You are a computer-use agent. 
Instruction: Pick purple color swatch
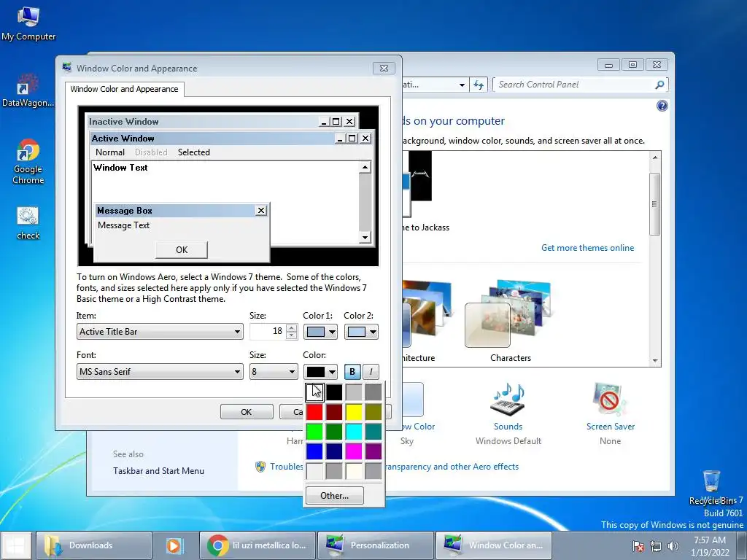pos(373,451)
